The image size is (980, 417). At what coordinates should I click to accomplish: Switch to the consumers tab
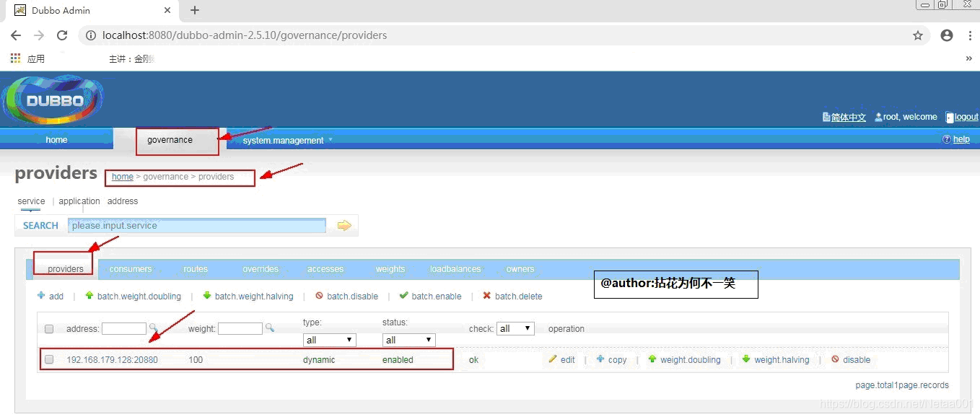point(131,269)
